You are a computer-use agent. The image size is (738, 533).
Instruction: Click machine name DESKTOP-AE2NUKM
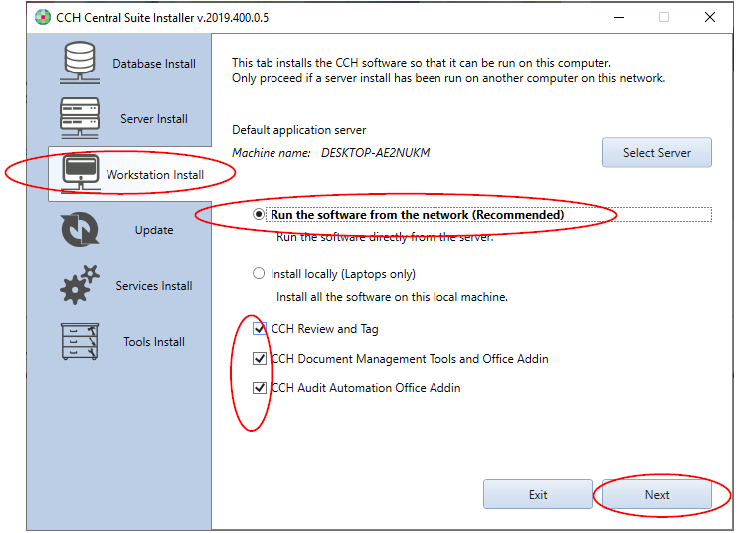tap(376, 153)
